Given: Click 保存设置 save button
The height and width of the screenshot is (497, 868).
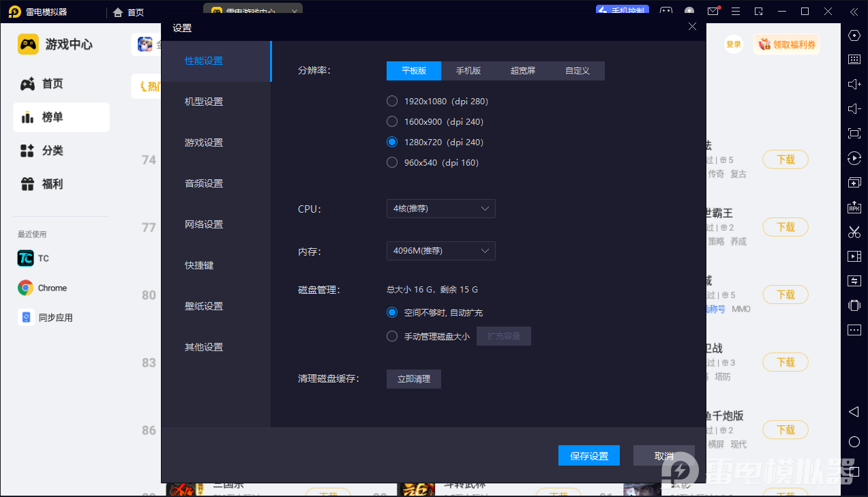Looking at the screenshot, I should (x=589, y=456).
